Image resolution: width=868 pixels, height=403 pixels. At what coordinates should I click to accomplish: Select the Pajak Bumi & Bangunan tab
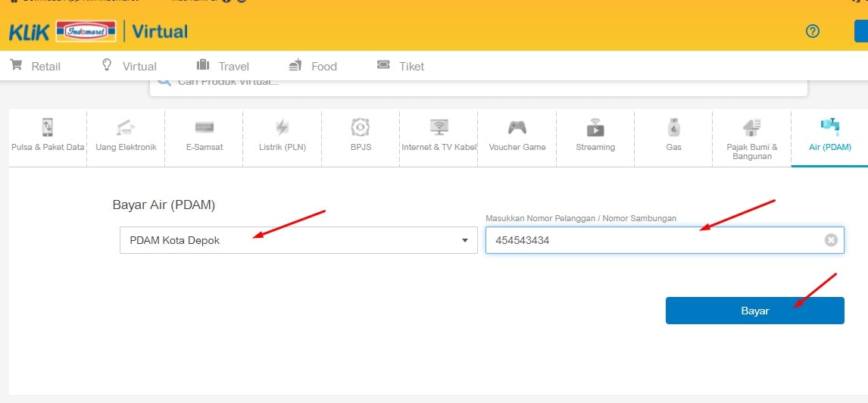[x=752, y=139]
